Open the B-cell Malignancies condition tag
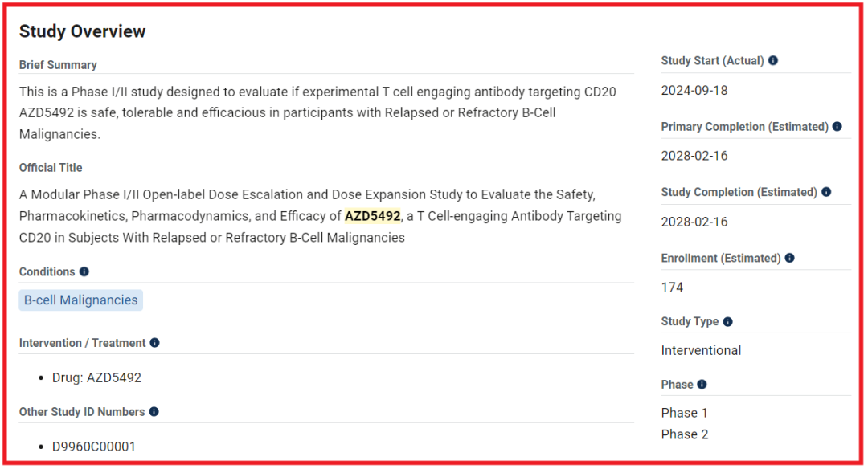The width and height of the screenshot is (868, 469). [x=81, y=300]
